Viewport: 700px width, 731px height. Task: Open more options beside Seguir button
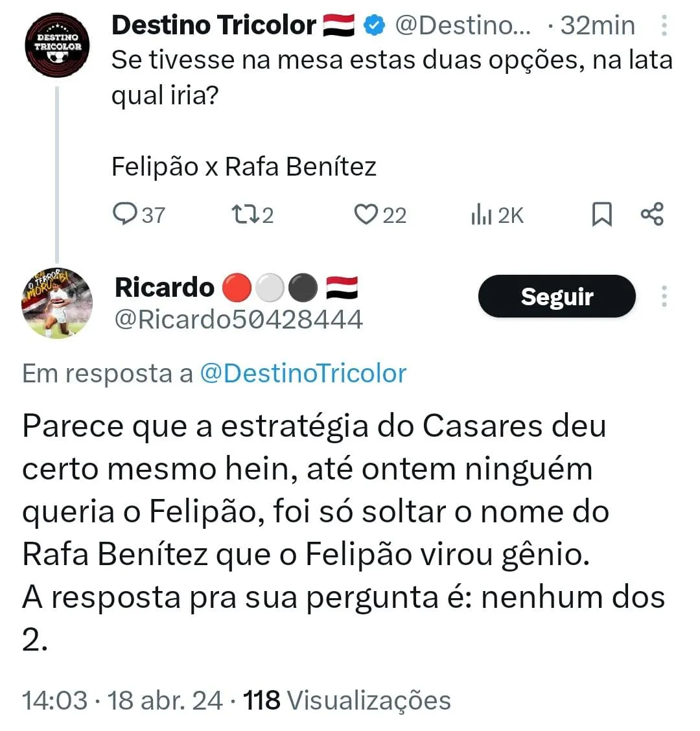point(664,296)
